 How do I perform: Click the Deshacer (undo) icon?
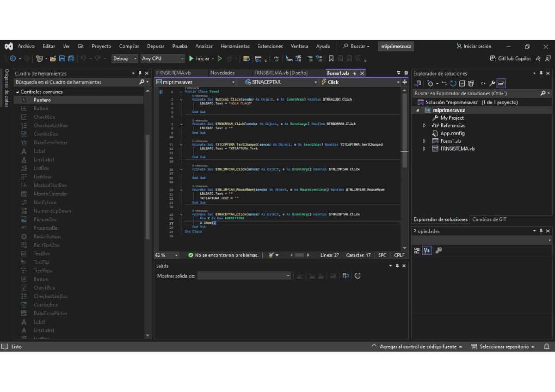pyautogui.click(x=82, y=59)
